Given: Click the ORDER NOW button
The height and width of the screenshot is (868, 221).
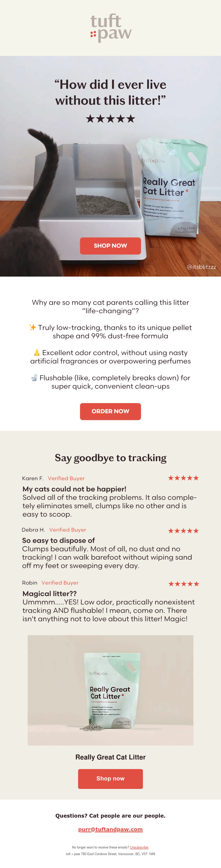Looking at the screenshot, I should pyautogui.click(x=110, y=411).
